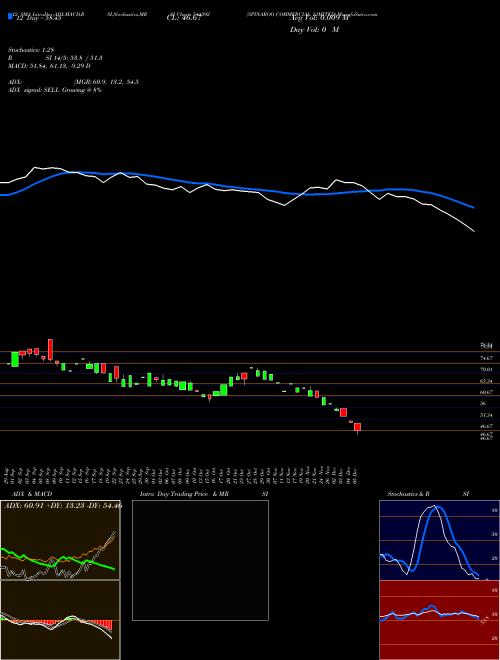This screenshot has width=500, height=660.
Task: Click the 'Day Vol: 0 M' readout
Action: pos(314,29)
